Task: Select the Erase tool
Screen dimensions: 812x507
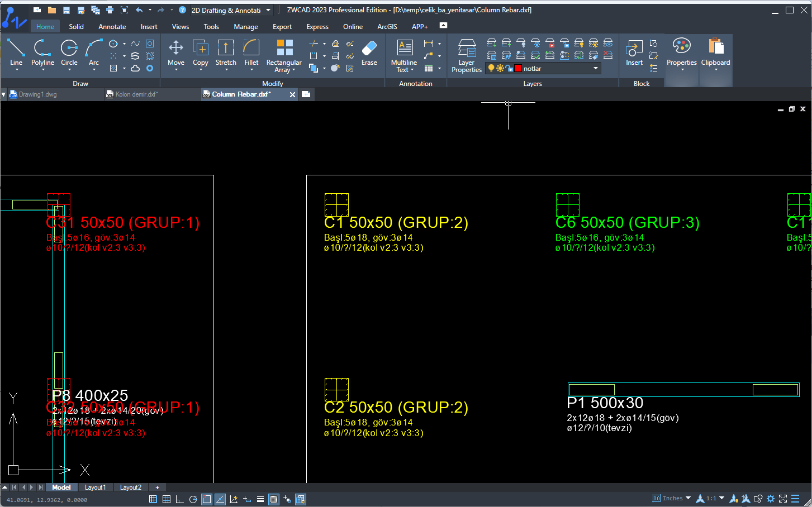Action: tap(369, 52)
